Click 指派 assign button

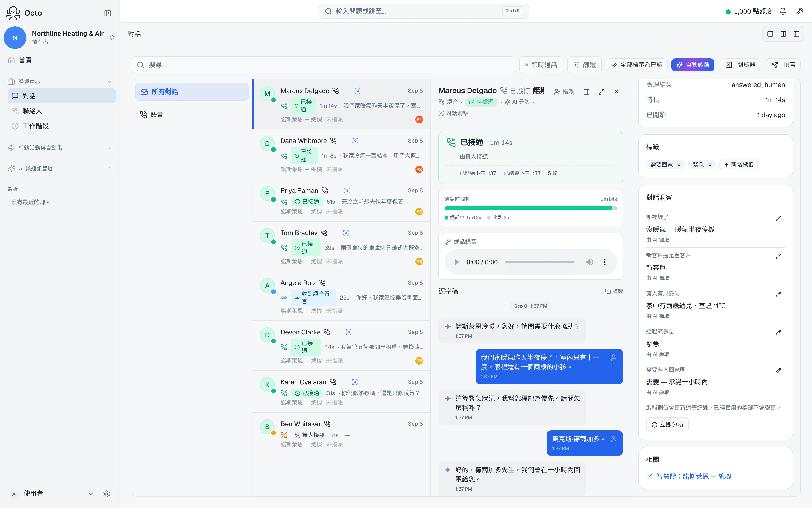(564, 92)
